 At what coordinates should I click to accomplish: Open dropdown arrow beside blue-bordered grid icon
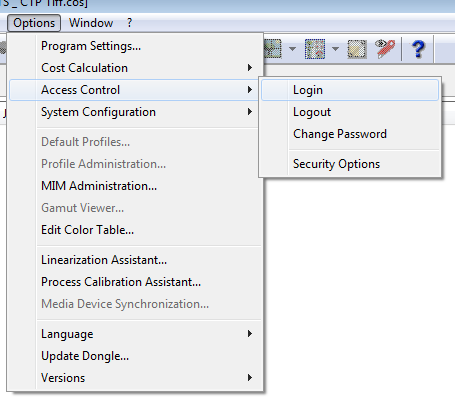pyautogui.click(x=335, y=49)
